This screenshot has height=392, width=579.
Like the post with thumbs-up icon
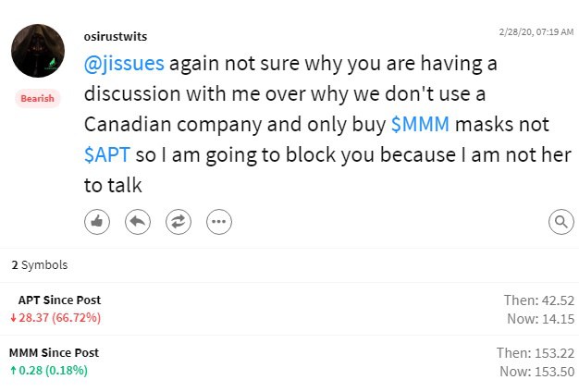tap(97, 222)
